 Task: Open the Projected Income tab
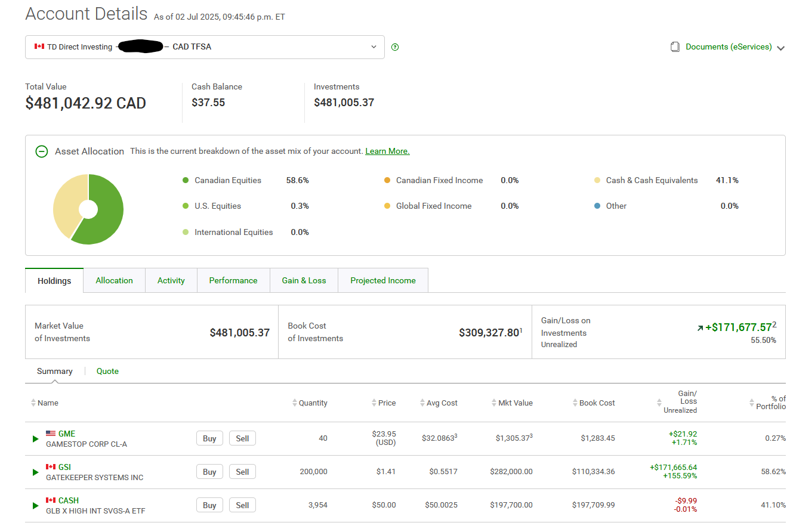click(383, 280)
